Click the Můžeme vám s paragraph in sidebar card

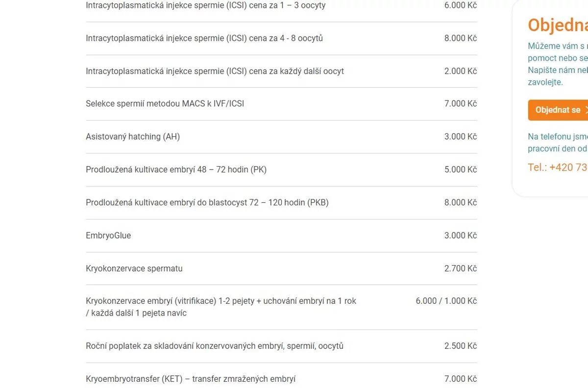[558, 64]
